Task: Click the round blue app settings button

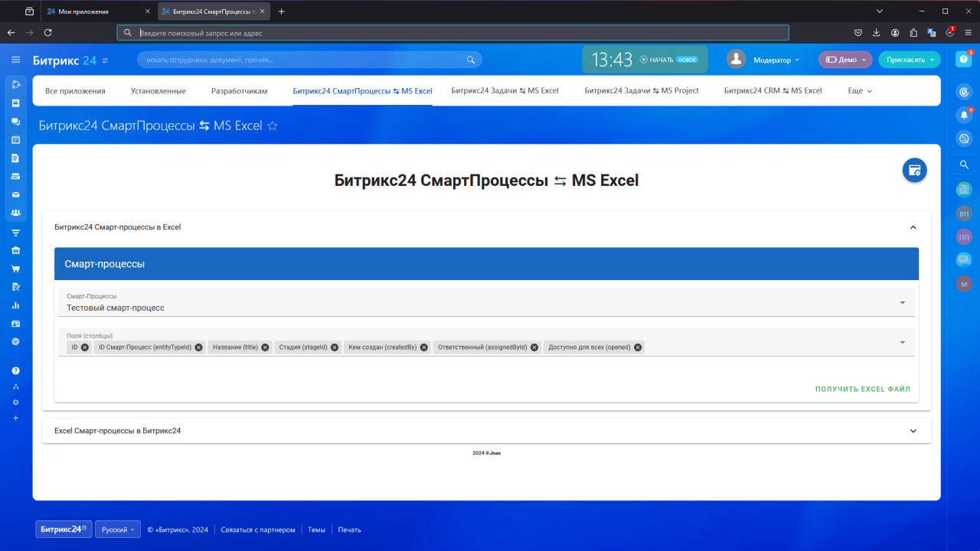Action: pos(914,170)
